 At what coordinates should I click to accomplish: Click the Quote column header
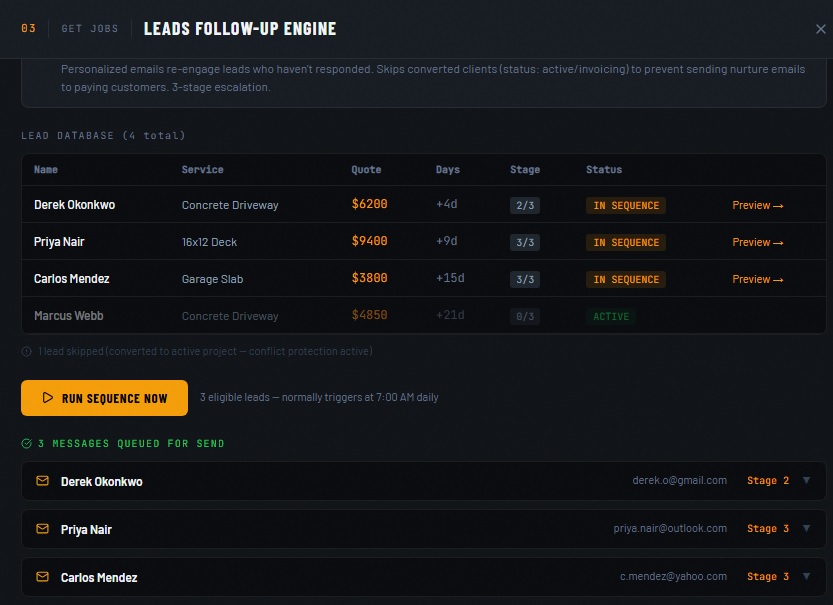click(366, 170)
